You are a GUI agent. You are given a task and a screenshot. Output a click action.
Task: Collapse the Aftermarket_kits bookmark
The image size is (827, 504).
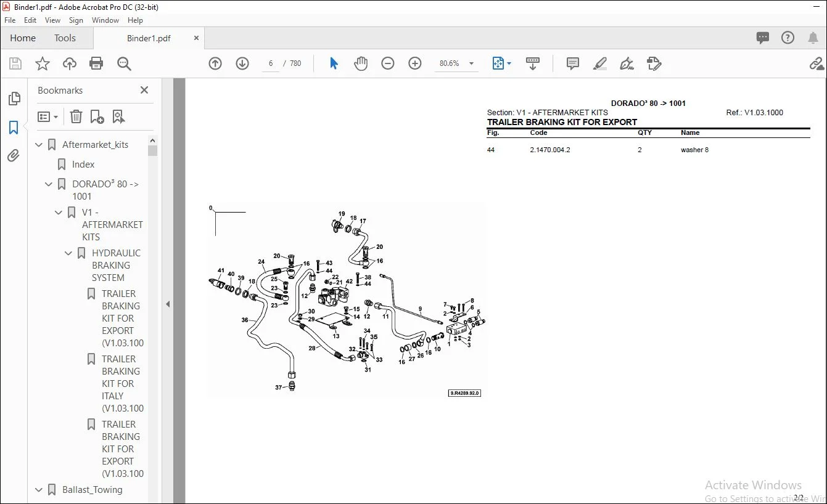pos(39,145)
